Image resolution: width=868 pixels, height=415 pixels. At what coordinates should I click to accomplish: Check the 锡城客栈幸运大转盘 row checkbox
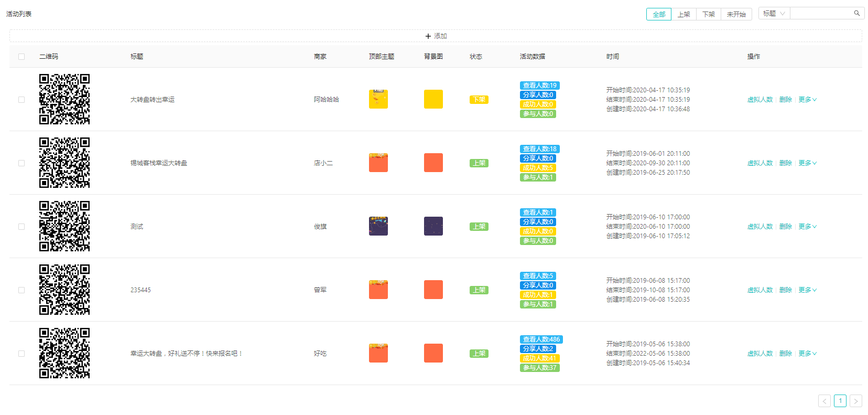tap(21, 163)
